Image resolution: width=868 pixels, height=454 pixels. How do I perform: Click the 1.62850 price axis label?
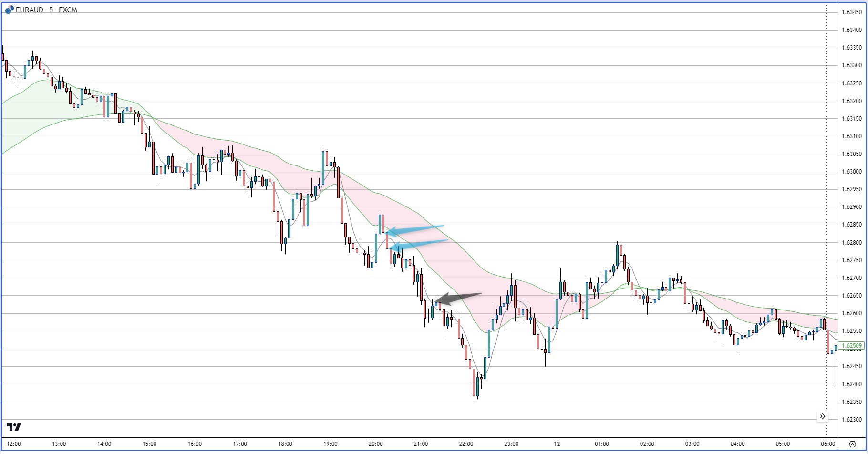(x=851, y=225)
